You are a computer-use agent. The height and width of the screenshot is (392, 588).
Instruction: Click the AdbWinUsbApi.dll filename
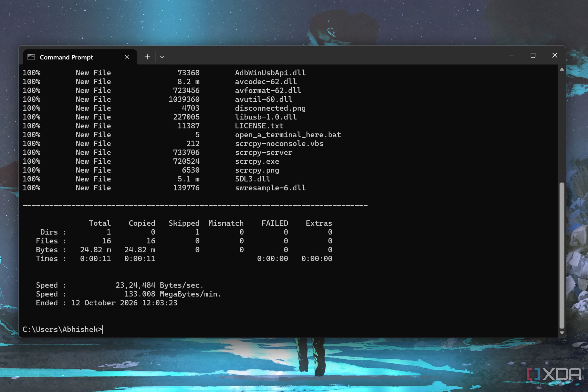click(x=270, y=73)
